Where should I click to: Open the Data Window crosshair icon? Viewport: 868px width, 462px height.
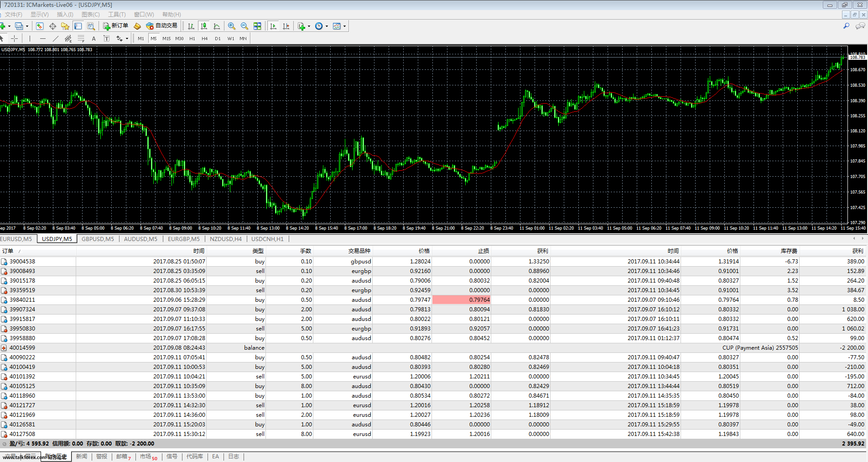click(52, 26)
